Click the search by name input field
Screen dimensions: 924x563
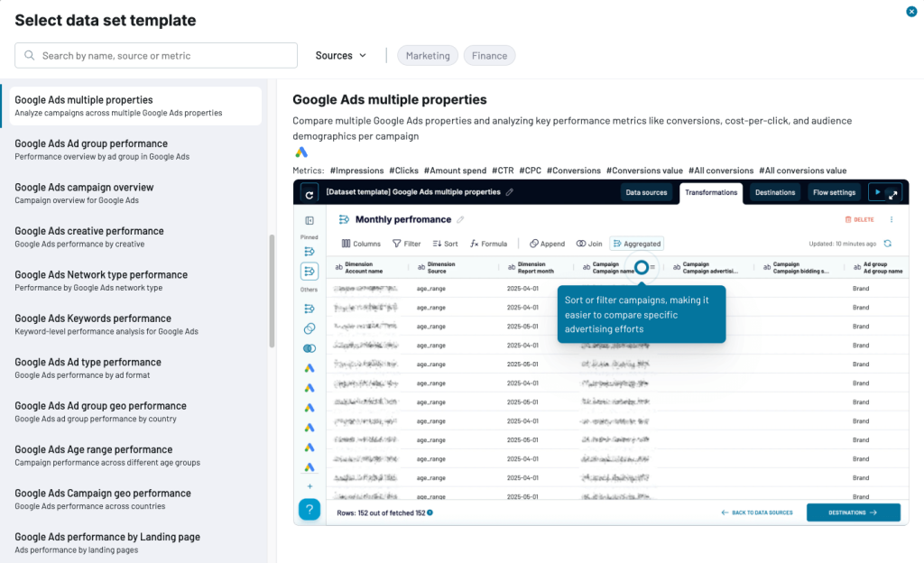click(156, 55)
